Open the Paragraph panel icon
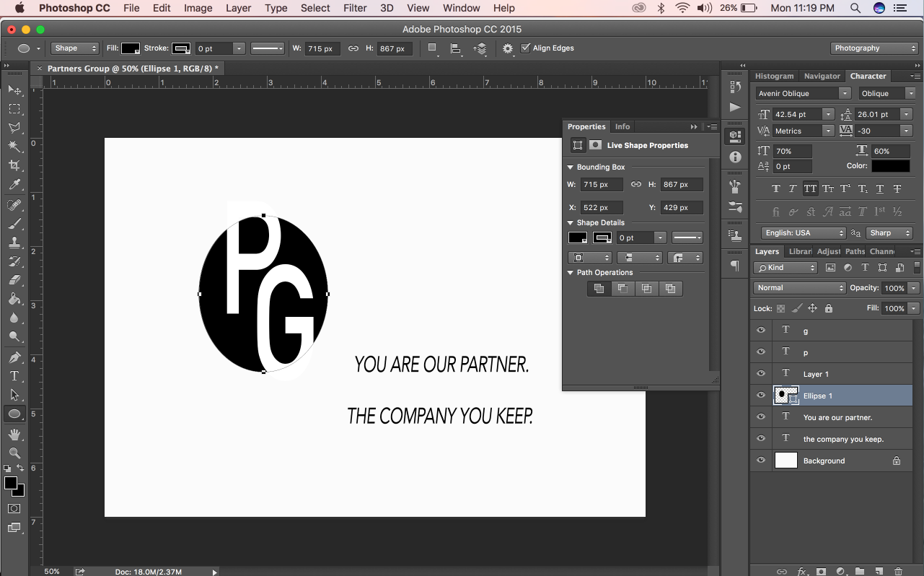924x576 pixels. [x=735, y=266]
